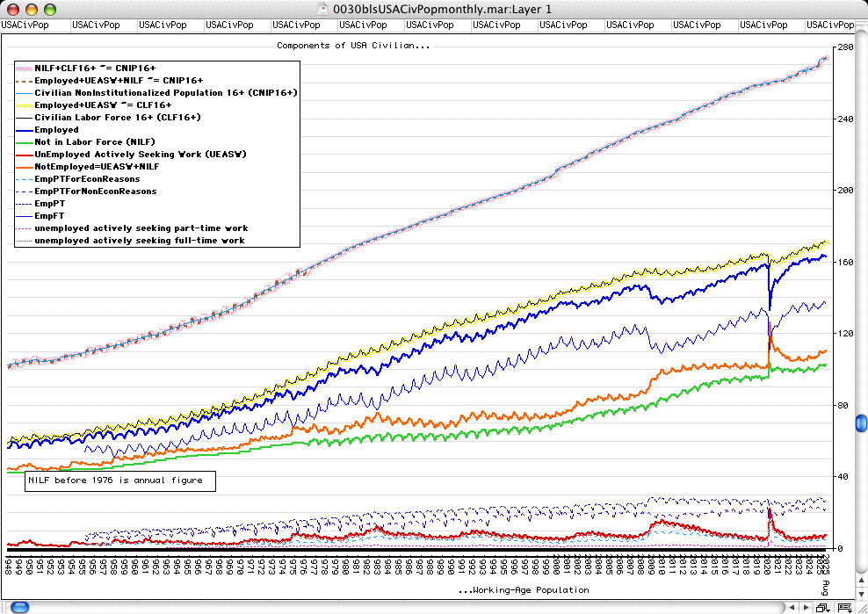Click the 'Components of USA Civilian...' chart title
The image size is (868, 614).
point(353,45)
